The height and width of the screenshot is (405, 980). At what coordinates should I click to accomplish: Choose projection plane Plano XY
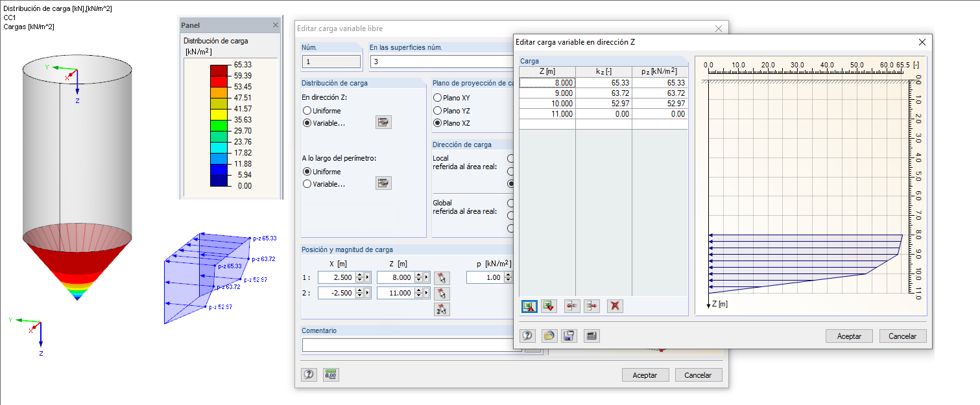438,98
